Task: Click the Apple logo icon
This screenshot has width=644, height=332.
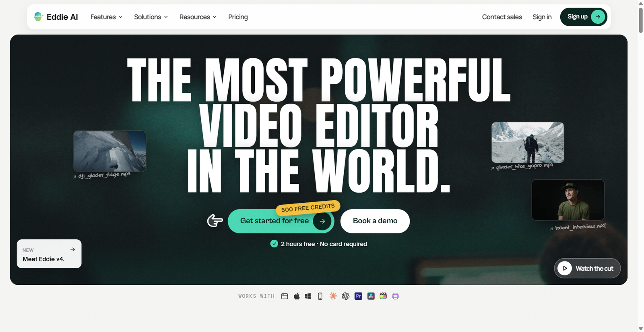Action: tap(297, 296)
